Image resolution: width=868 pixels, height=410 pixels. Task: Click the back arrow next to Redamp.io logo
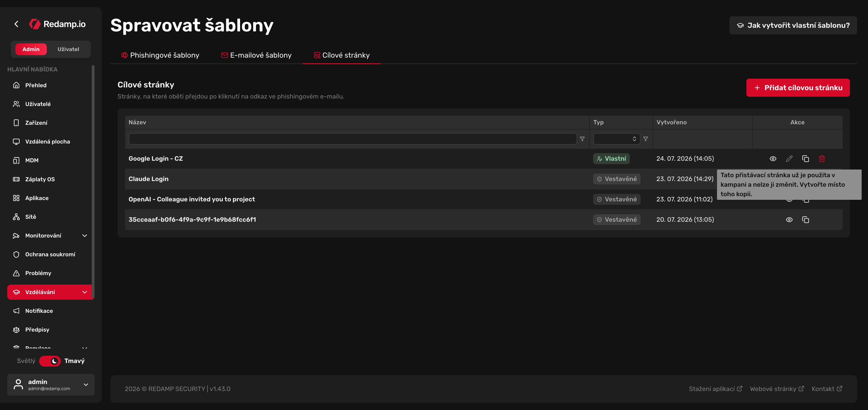pos(16,24)
